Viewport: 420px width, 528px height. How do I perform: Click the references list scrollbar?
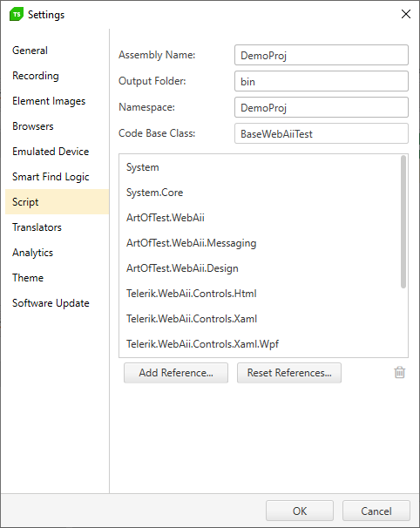[x=403, y=221]
